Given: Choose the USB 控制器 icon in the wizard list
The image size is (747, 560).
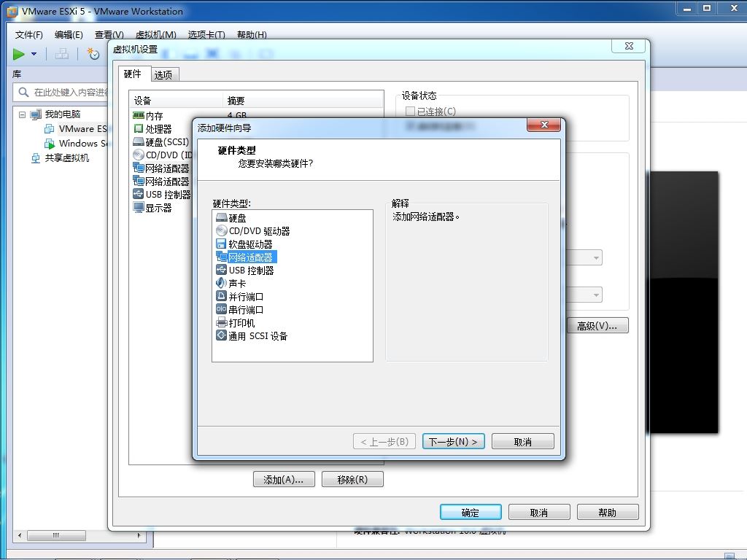Looking at the screenshot, I should tap(222, 270).
